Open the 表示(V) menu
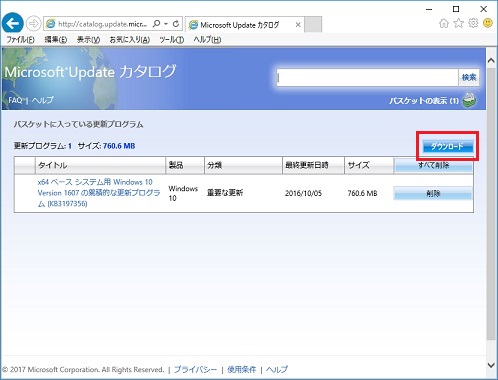 [x=88, y=40]
